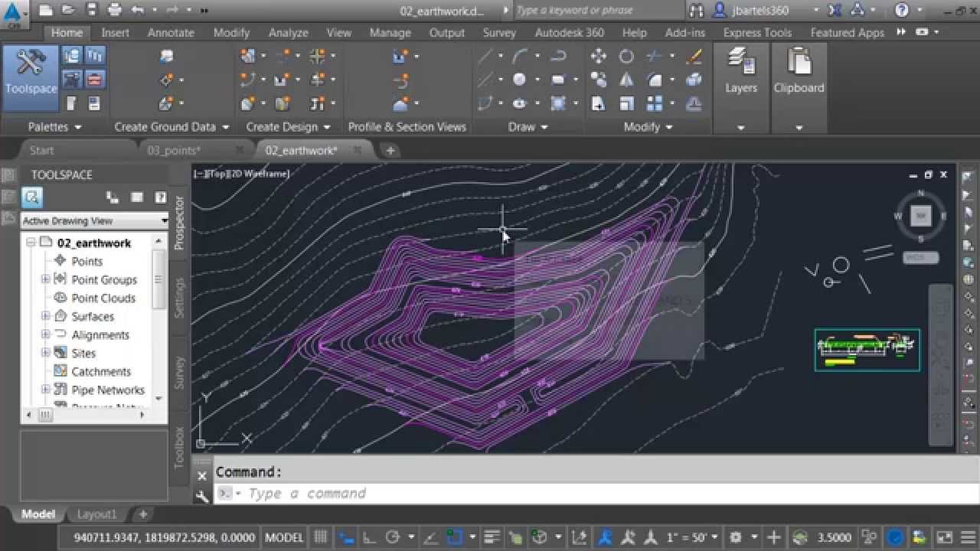Click the Model tab at bottom
The height and width of the screenshot is (551, 980).
(x=38, y=514)
